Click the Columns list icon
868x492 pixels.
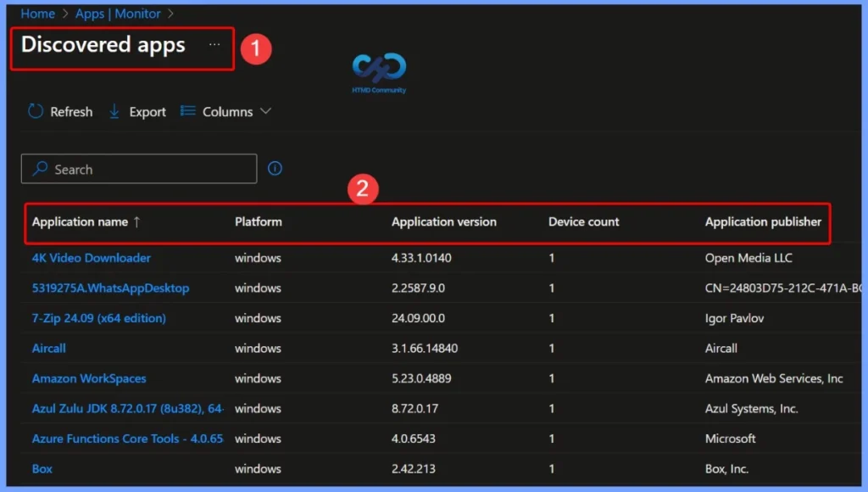pos(186,111)
